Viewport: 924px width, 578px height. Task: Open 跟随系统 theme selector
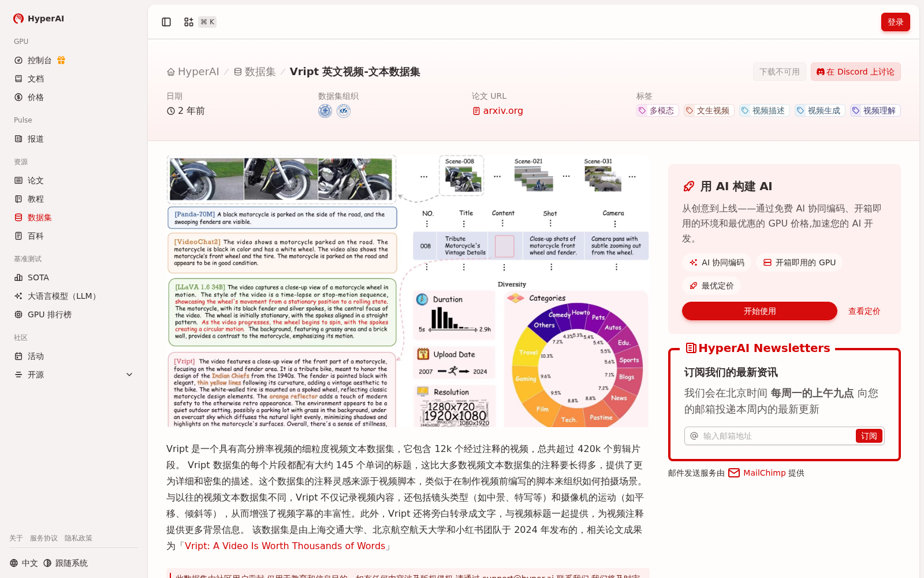click(66, 563)
